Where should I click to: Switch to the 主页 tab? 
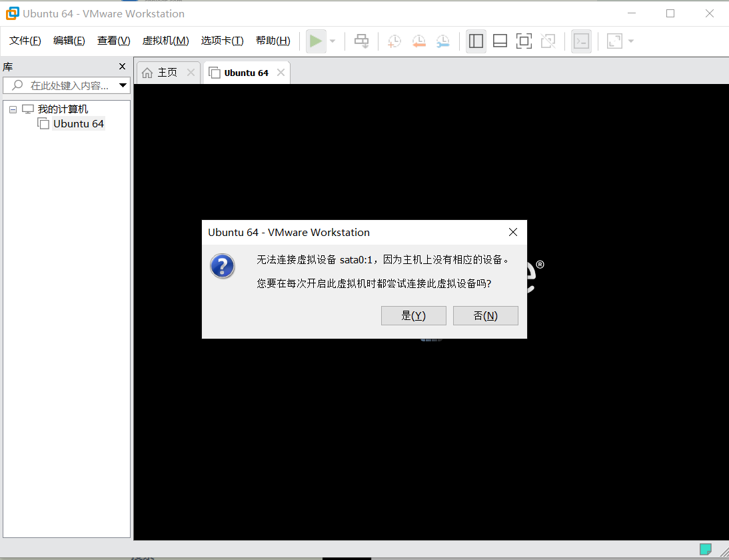click(168, 72)
